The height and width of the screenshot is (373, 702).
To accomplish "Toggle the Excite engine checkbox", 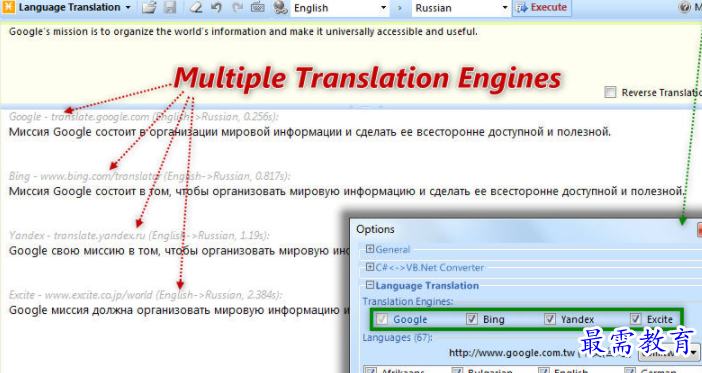I will coord(635,319).
